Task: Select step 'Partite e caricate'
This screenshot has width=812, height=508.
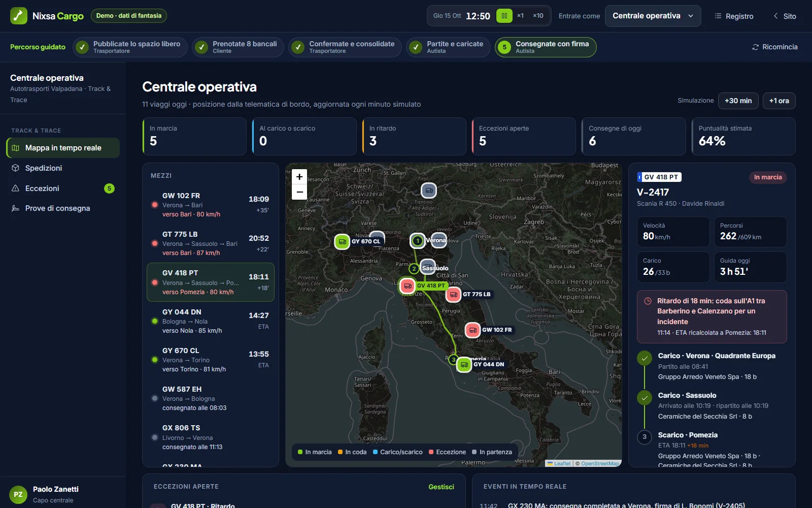Action: pos(448,47)
